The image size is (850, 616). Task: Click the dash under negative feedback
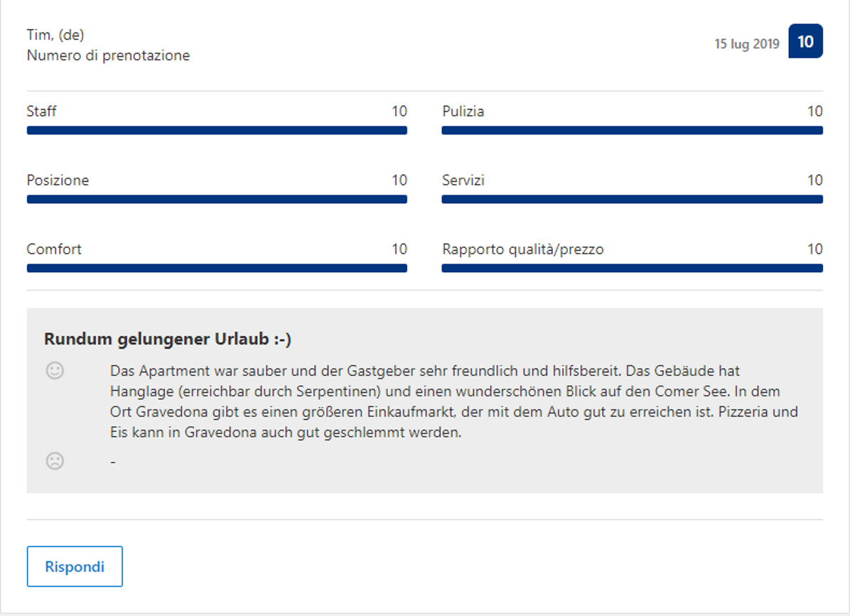click(113, 462)
